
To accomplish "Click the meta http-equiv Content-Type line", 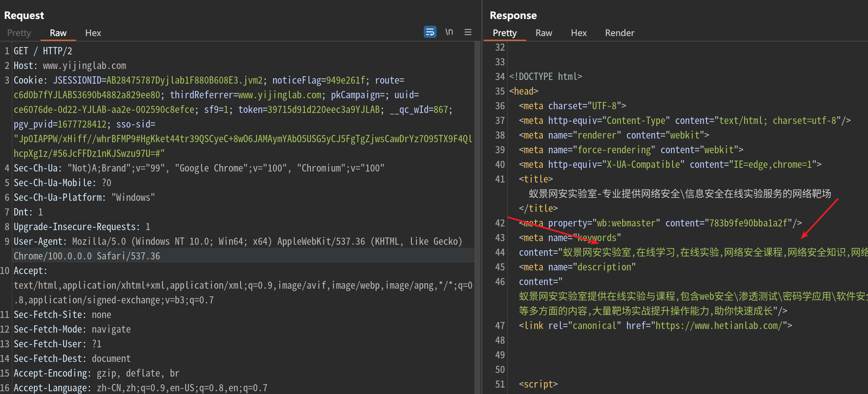I will [x=685, y=121].
